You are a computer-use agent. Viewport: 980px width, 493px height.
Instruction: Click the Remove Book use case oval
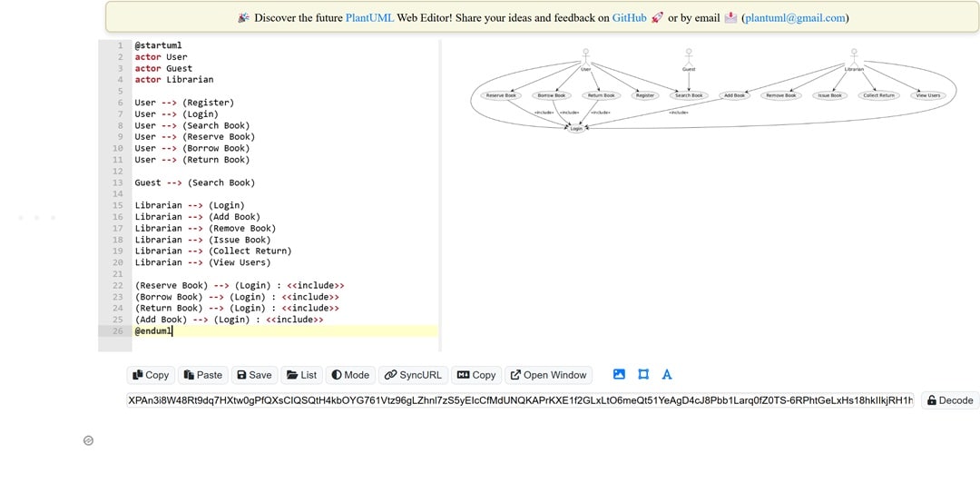(x=781, y=95)
